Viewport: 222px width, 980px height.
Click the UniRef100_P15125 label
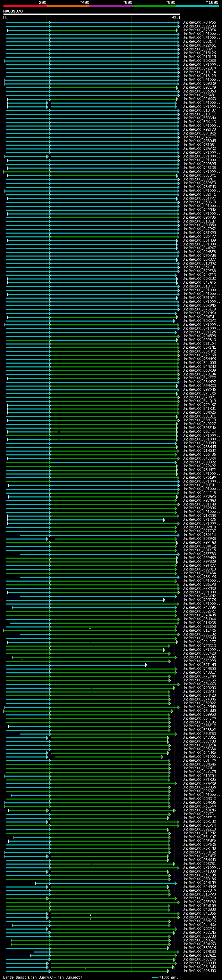pos(199,57)
